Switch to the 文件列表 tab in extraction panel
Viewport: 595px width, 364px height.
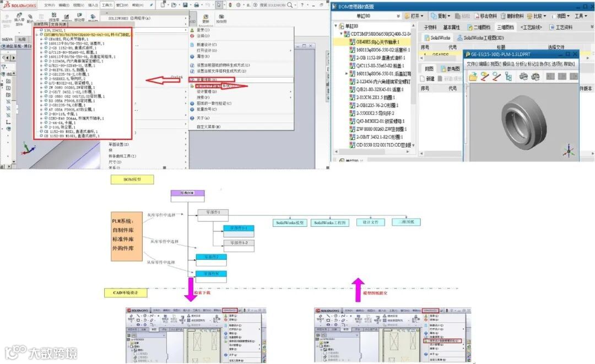coord(59,24)
